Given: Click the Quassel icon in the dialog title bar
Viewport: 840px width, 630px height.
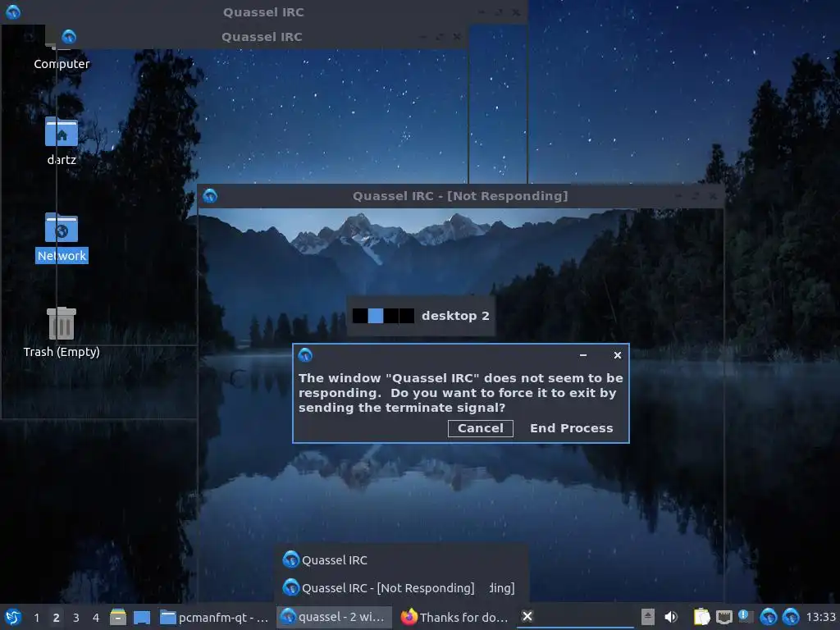Looking at the screenshot, I should tap(305, 354).
